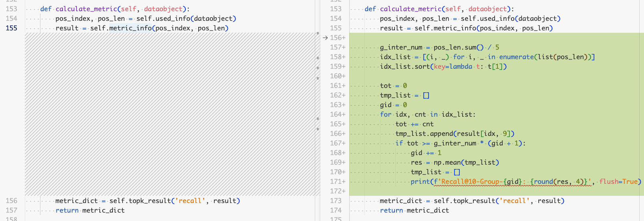Click added line number 170+

pyautogui.click(x=338, y=172)
